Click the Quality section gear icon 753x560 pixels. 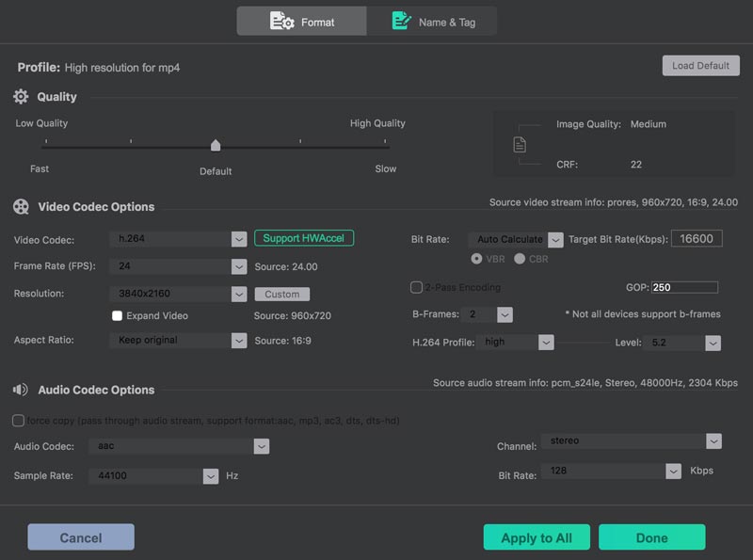click(21, 97)
